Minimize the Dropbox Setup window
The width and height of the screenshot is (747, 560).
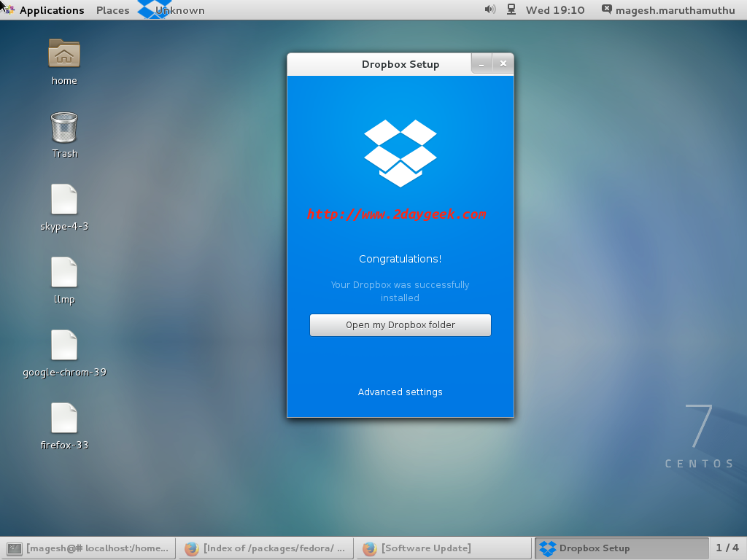click(x=481, y=64)
